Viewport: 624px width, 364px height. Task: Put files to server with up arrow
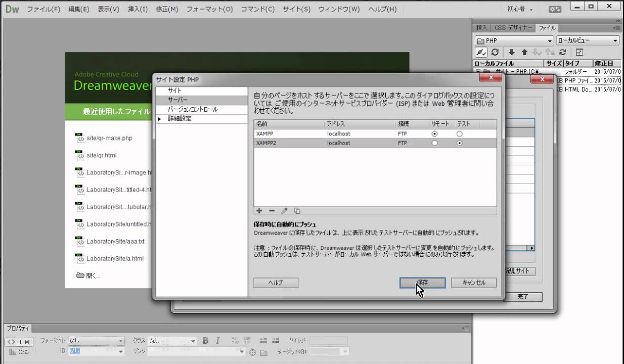[524, 52]
